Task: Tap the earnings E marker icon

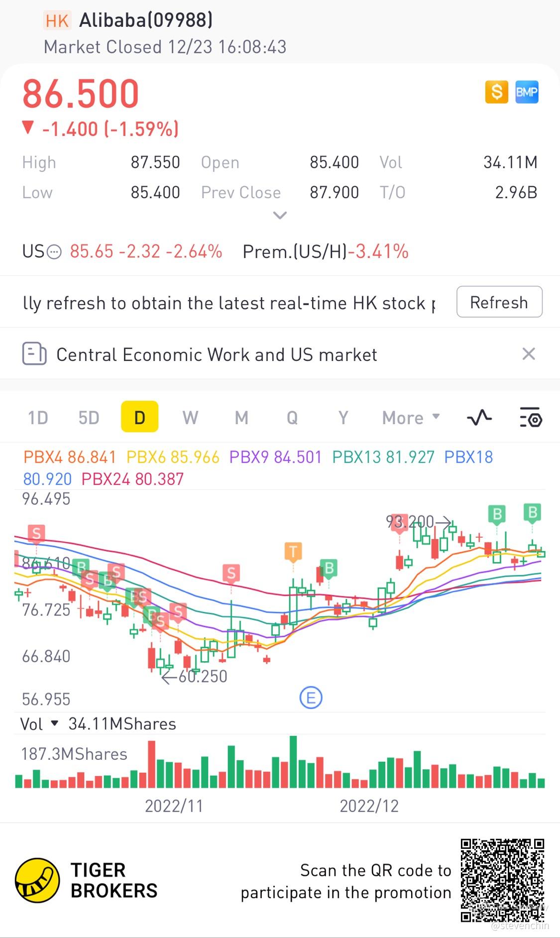Action: click(x=311, y=698)
